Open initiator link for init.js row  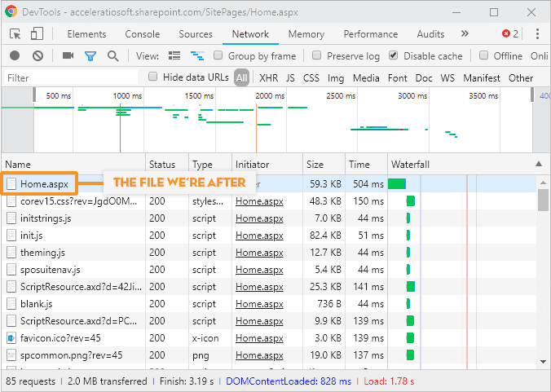pos(259,236)
